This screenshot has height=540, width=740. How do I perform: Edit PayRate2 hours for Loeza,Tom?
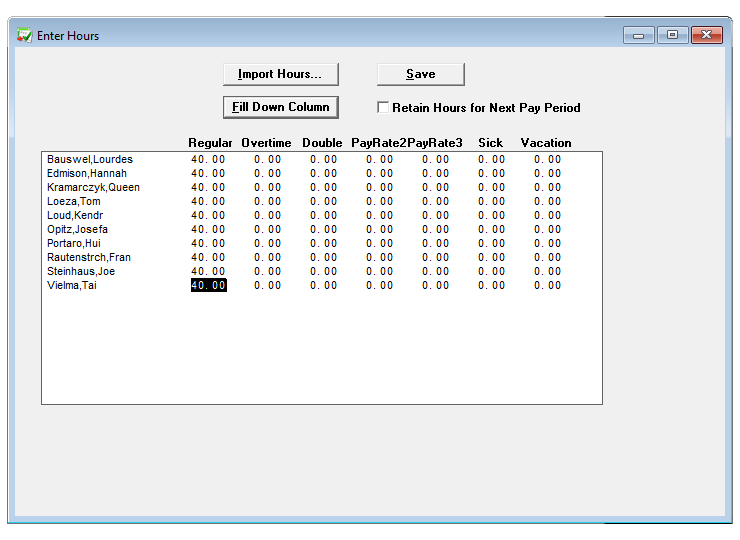pos(379,202)
